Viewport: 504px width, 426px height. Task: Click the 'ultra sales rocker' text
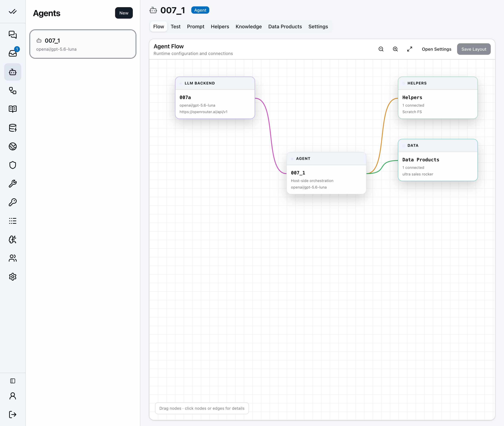coord(418,174)
